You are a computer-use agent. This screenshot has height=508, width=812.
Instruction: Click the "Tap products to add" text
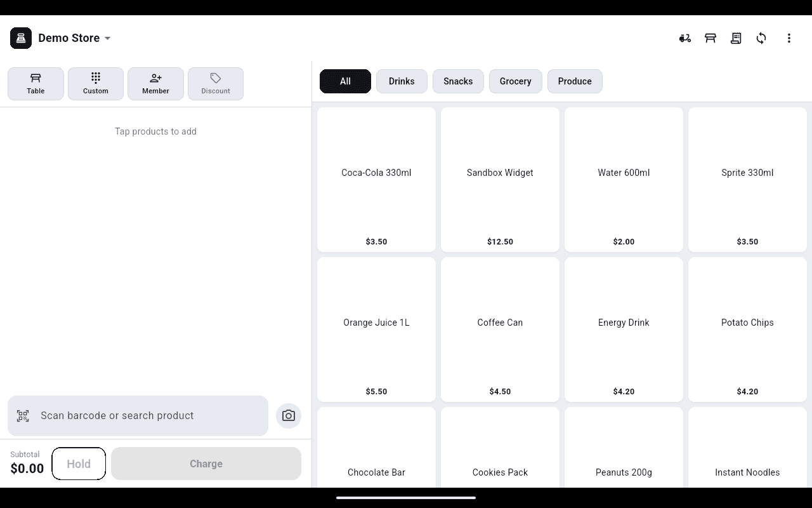[x=155, y=131]
